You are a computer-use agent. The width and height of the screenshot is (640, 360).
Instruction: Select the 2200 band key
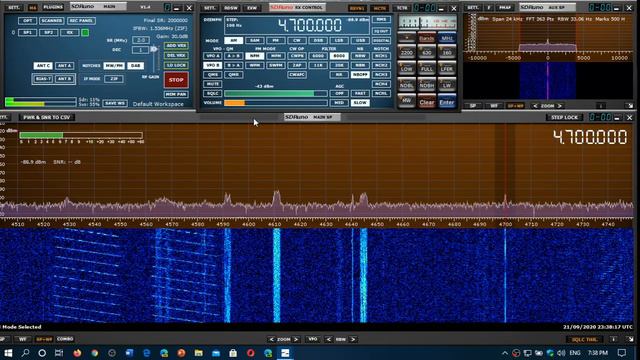[x=407, y=52]
